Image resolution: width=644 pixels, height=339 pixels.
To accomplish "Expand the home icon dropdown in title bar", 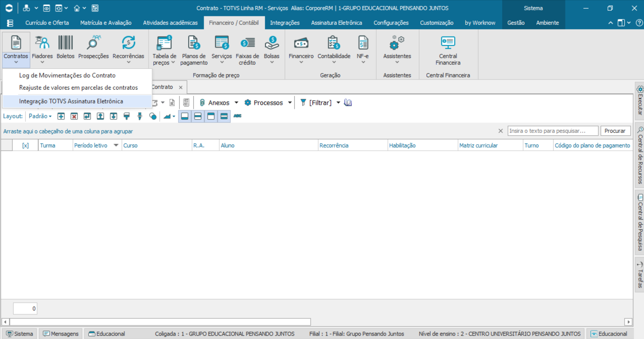I will point(84,8).
